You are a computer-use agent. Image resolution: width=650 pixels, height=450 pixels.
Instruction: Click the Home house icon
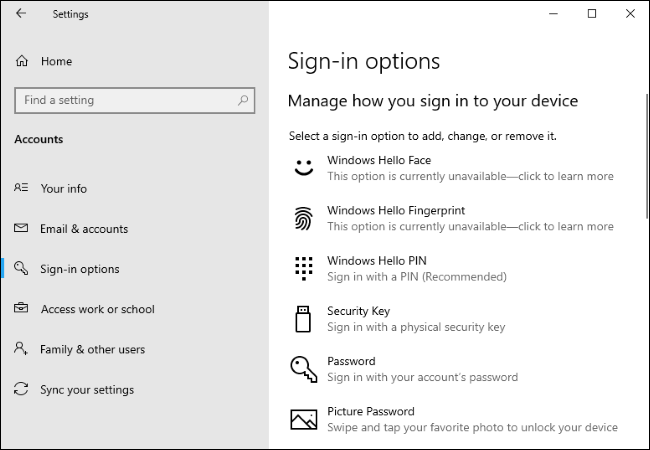(x=22, y=61)
